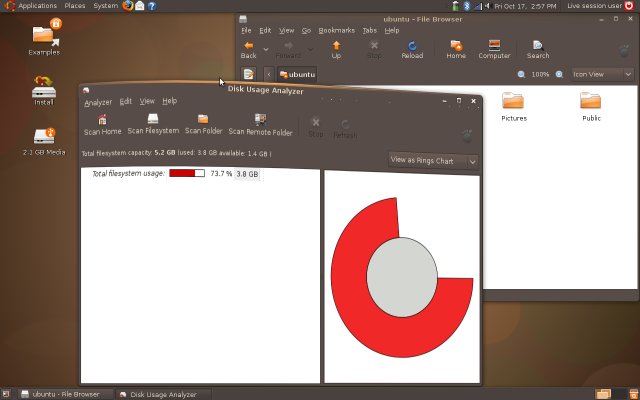
Task: Open the Pictures folder
Action: coord(514,107)
